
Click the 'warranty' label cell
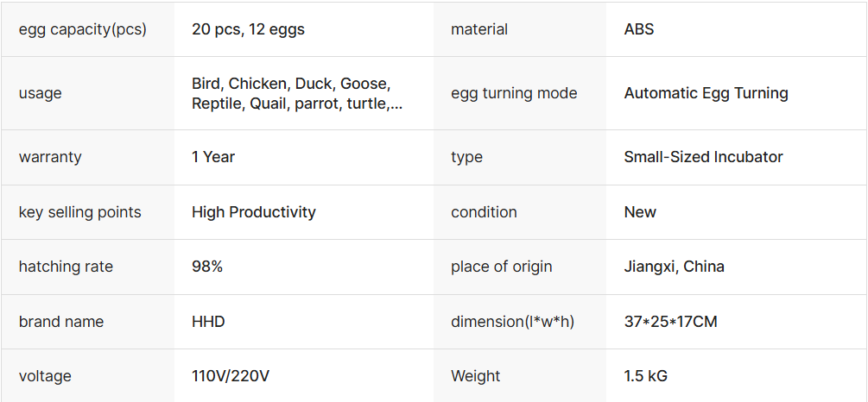pos(50,157)
